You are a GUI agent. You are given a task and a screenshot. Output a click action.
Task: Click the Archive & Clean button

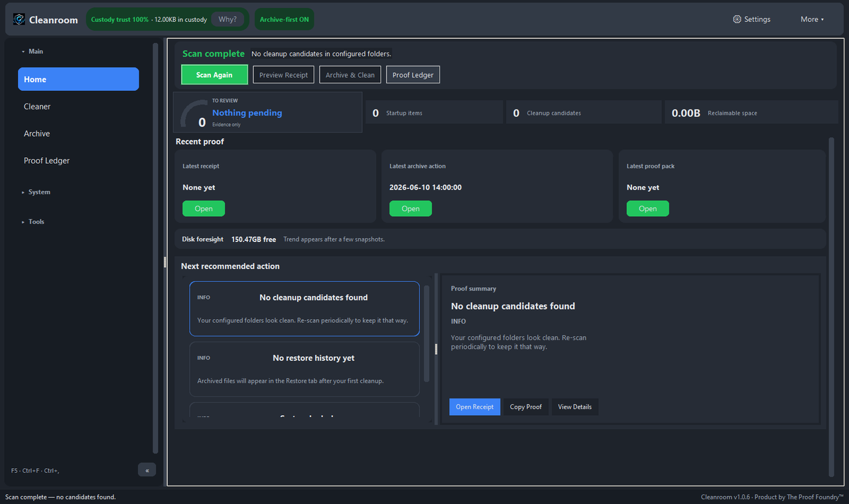pyautogui.click(x=350, y=75)
